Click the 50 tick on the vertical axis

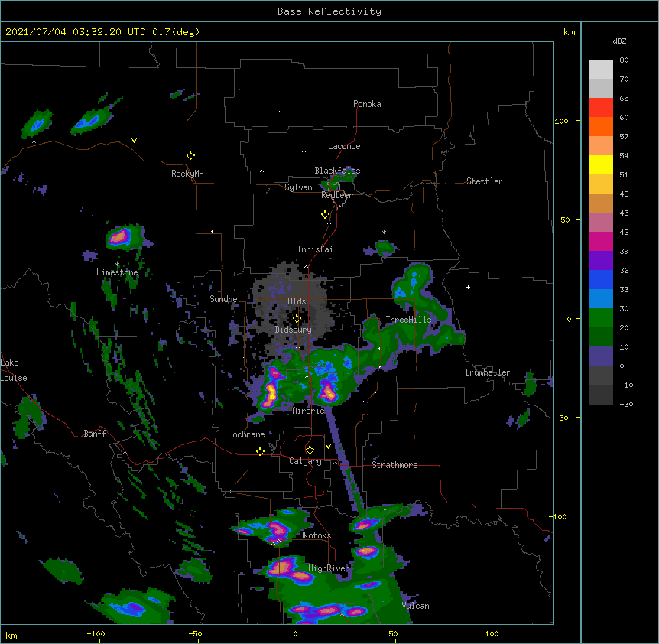point(565,220)
